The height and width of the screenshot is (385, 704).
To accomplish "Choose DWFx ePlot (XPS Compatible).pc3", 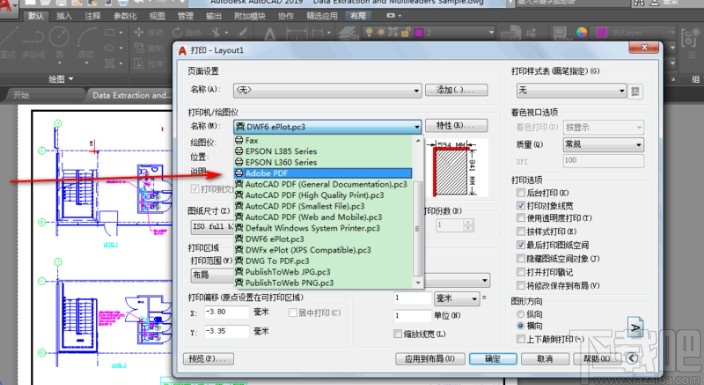I will click(322, 250).
